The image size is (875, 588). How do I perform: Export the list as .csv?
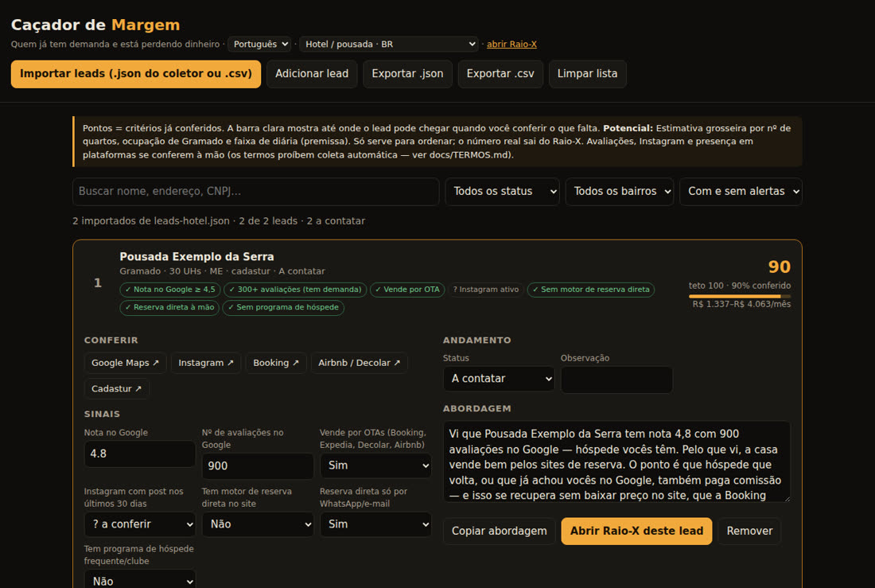click(x=500, y=74)
